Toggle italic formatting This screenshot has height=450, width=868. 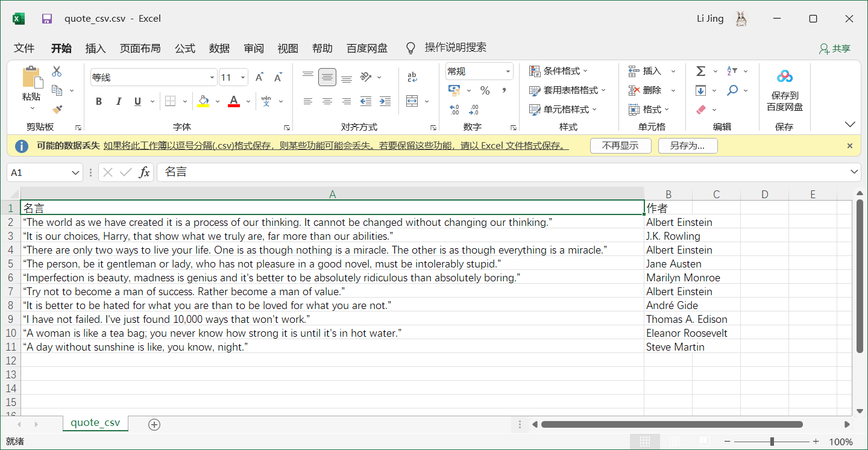[119, 101]
